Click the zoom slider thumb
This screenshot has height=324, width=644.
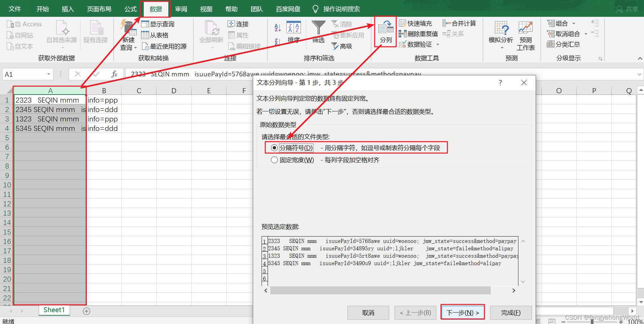click(592, 321)
